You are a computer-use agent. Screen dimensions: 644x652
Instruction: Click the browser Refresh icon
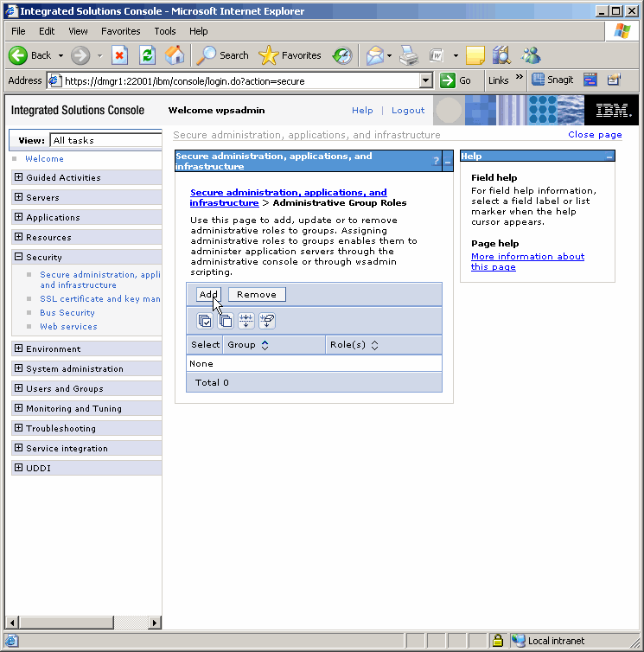click(x=148, y=55)
